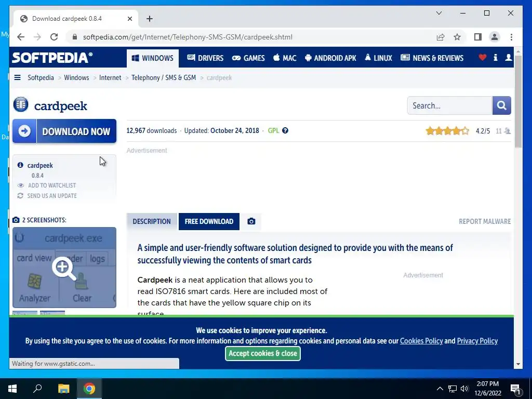
Task: Click Softpedia breadcrumb link
Action: click(41, 78)
